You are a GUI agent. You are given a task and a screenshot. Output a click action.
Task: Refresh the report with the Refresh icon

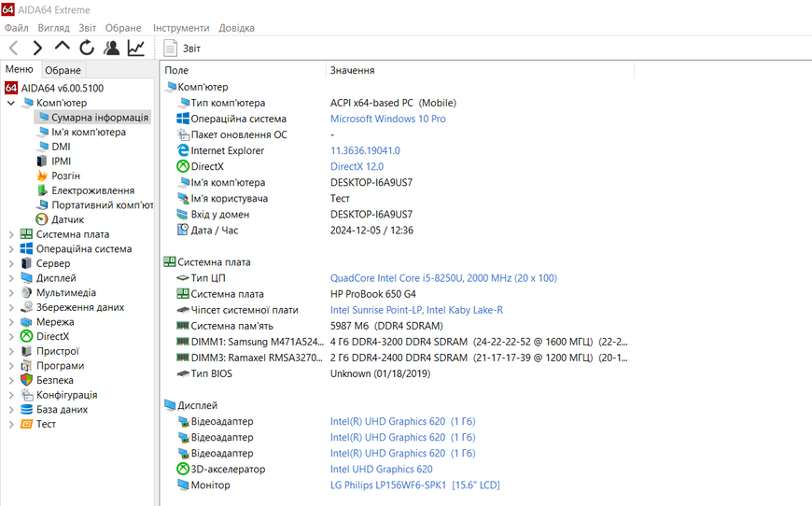point(87,48)
